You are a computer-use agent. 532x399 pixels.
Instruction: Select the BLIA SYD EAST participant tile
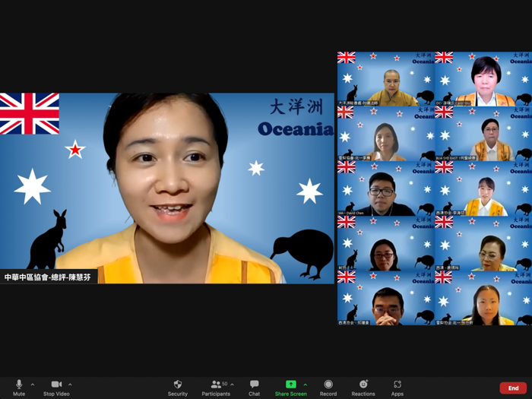pos(483,134)
